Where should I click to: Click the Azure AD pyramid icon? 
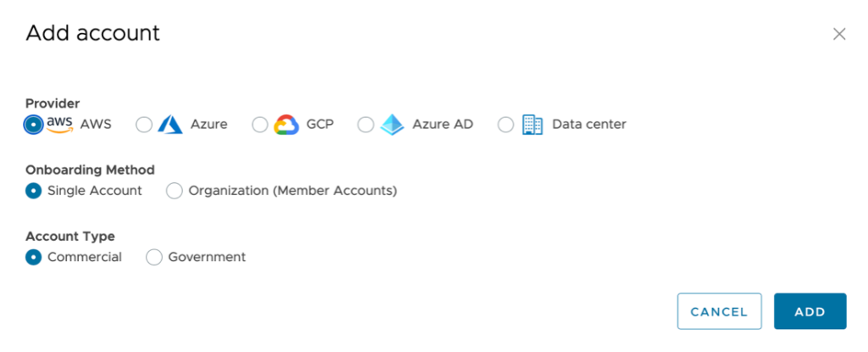coord(392,125)
